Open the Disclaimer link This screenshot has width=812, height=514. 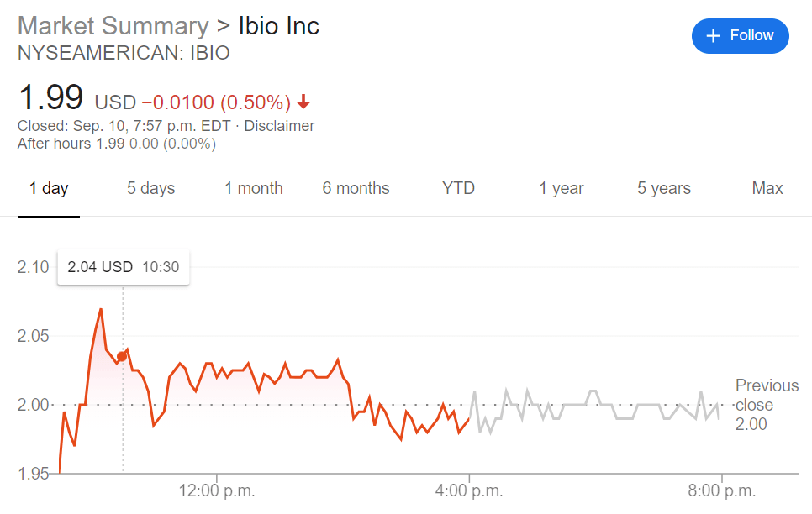click(x=279, y=126)
